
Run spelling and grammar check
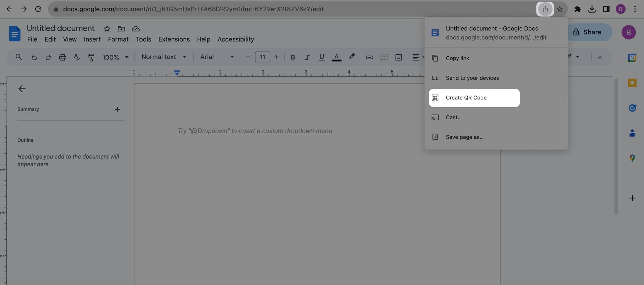click(77, 57)
